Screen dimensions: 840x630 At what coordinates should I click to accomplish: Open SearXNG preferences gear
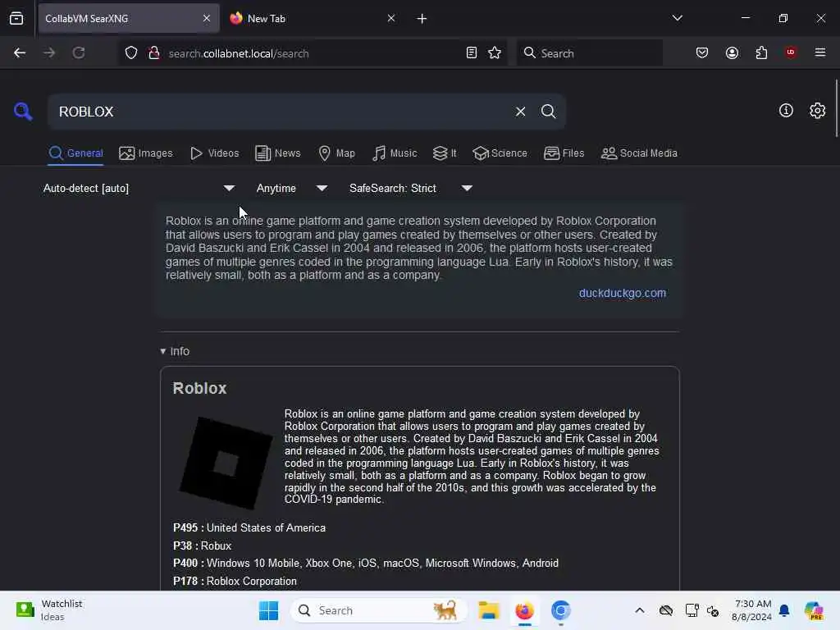[x=817, y=111]
